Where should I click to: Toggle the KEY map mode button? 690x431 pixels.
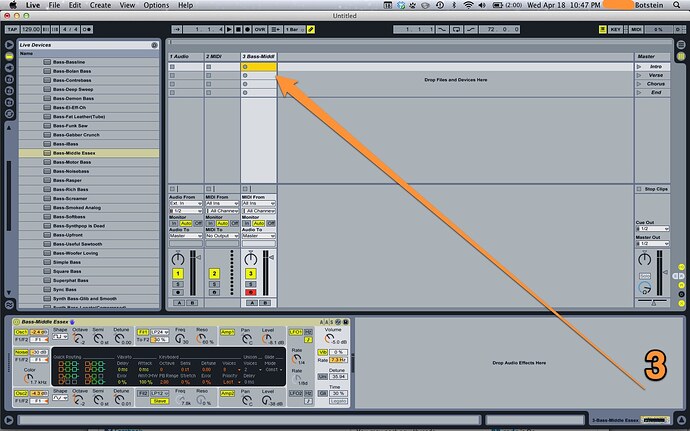(x=615, y=29)
